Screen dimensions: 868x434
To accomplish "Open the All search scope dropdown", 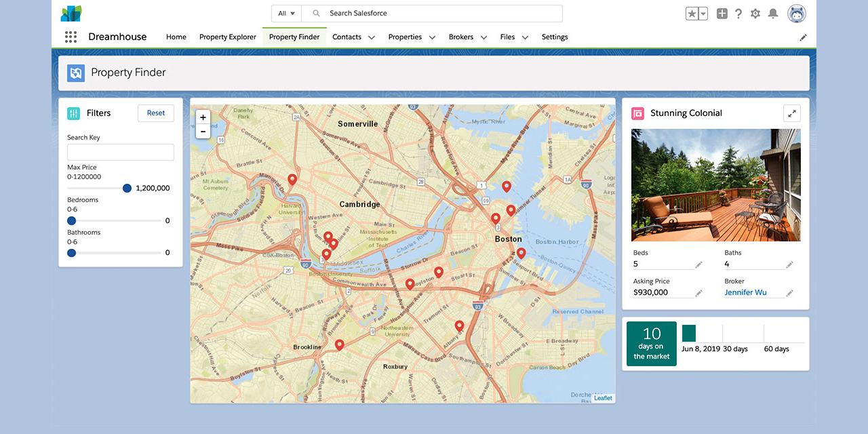I will [286, 14].
